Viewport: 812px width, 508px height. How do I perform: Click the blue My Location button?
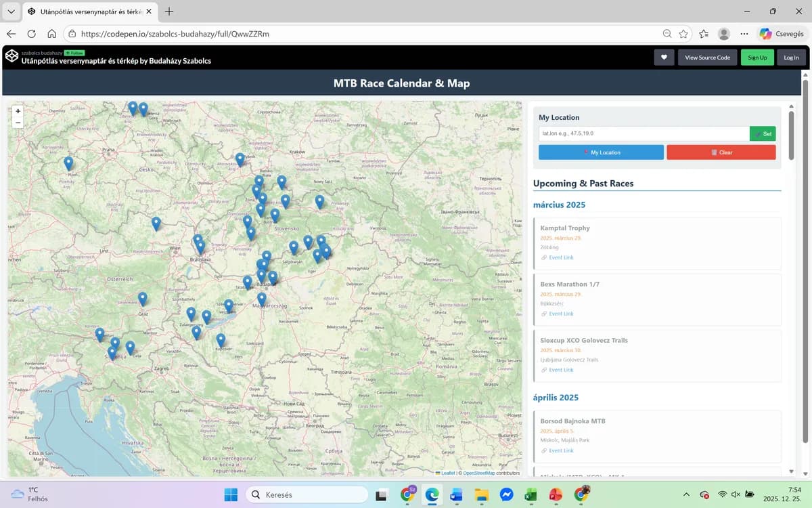pyautogui.click(x=601, y=152)
